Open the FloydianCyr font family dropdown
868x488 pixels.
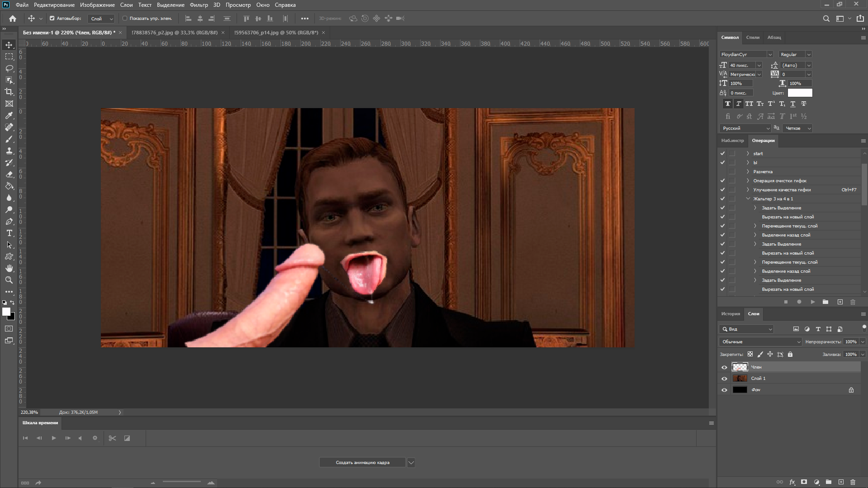coord(769,54)
